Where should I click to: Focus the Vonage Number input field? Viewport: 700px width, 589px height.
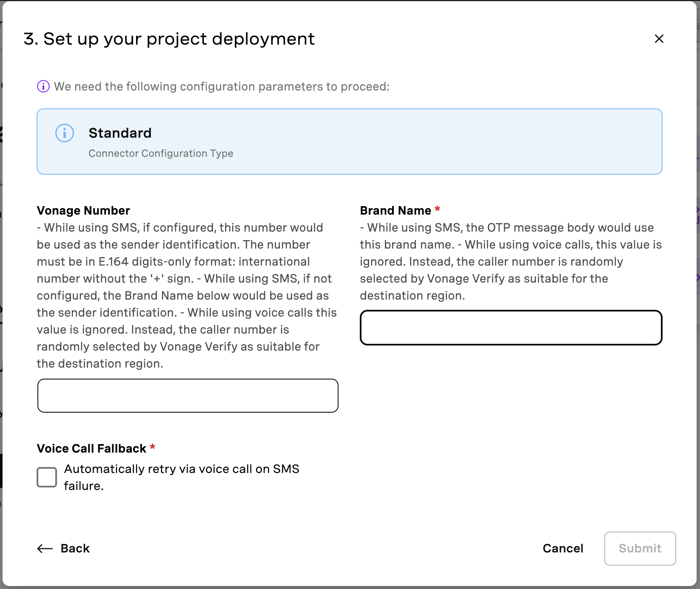[x=188, y=396]
